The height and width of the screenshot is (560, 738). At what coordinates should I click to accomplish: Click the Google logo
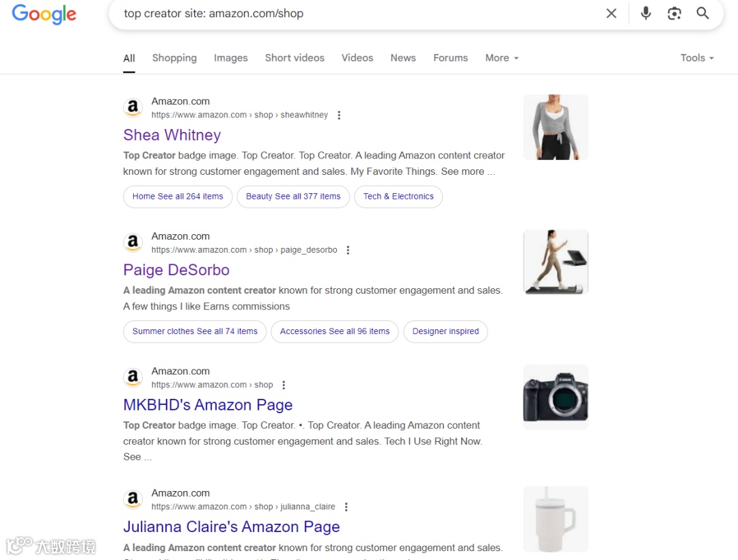[x=44, y=14]
